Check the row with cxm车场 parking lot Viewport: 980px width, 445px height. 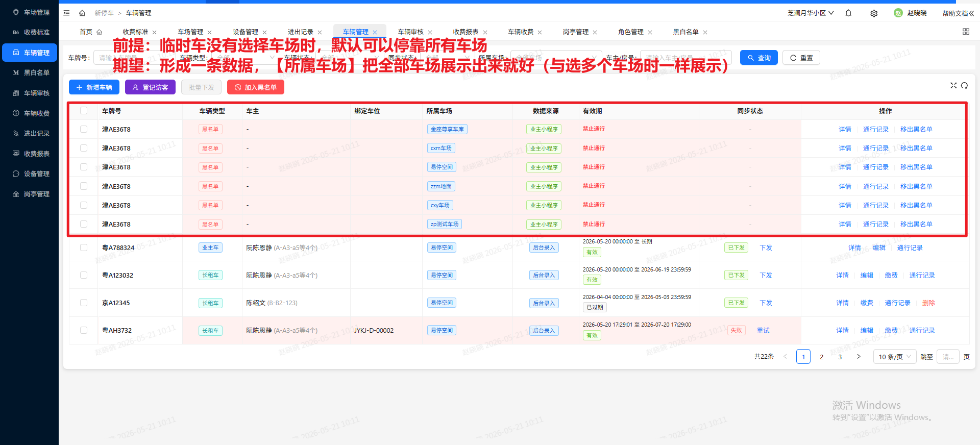(x=84, y=148)
